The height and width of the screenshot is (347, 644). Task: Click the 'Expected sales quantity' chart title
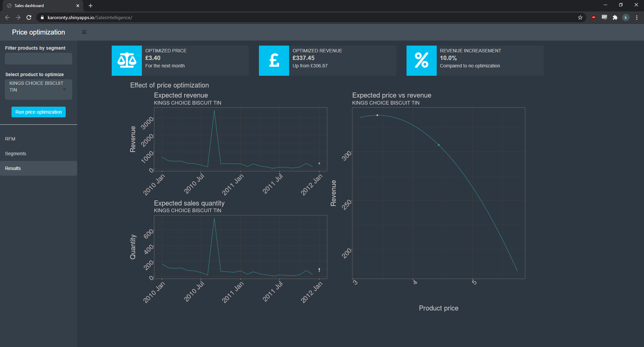pos(189,203)
